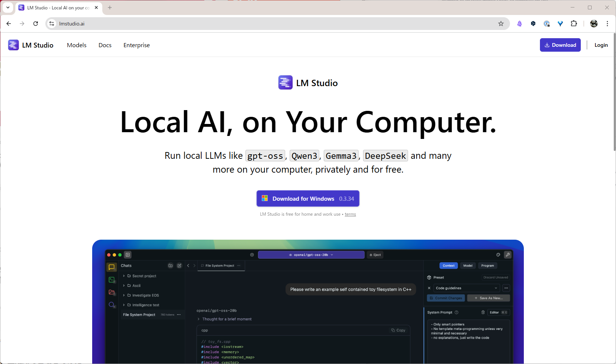Select the red folder icon in preview sidebar
This screenshot has width=616, height=364.
coord(112,292)
